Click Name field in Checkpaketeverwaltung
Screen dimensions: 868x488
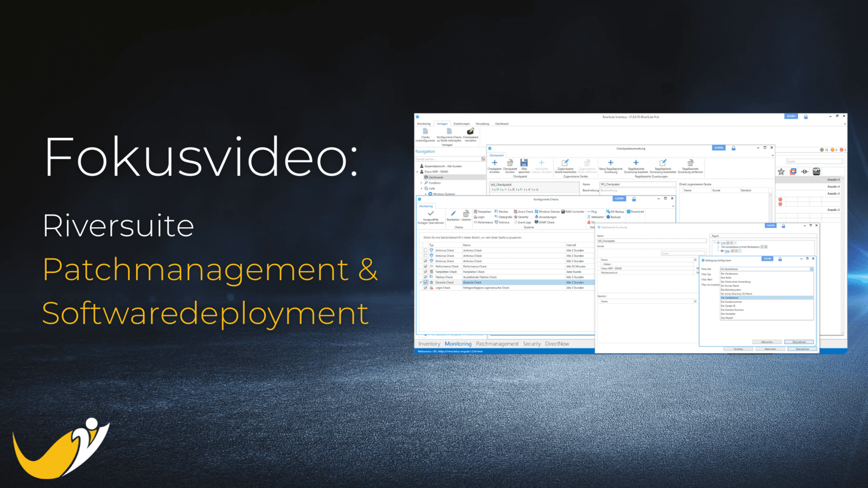pos(637,184)
